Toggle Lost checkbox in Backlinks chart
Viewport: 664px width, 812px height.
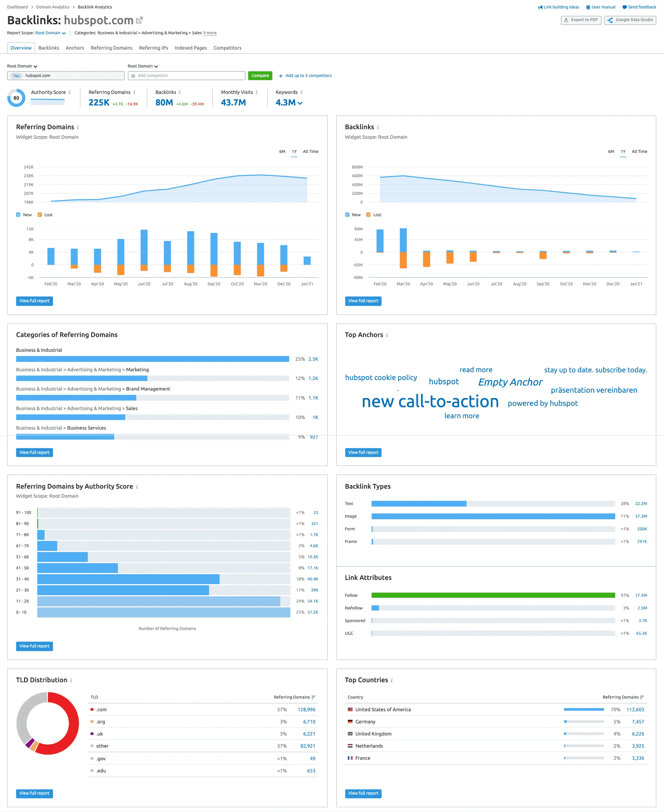coord(368,215)
